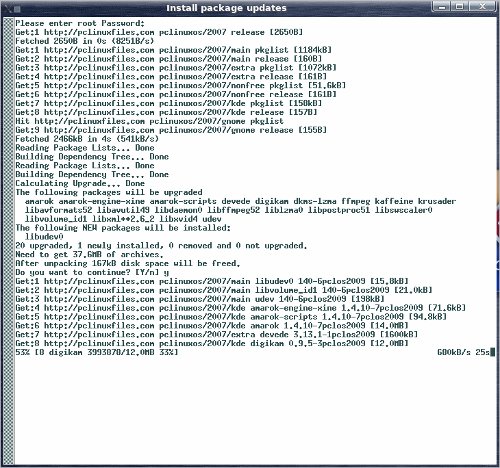Screen dimensions: 500x468
Task: Click the Get:5 amarok-scripts [94.8kB] line
Action: (231, 317)
